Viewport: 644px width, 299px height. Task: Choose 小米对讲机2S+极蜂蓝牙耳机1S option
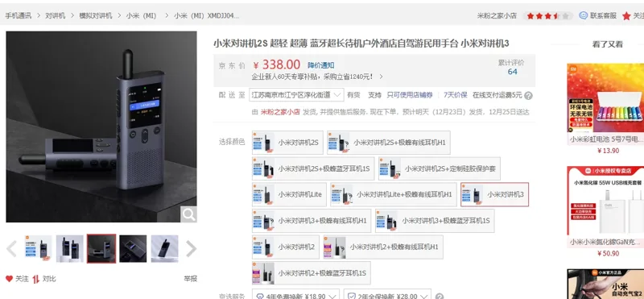[313, 168]
